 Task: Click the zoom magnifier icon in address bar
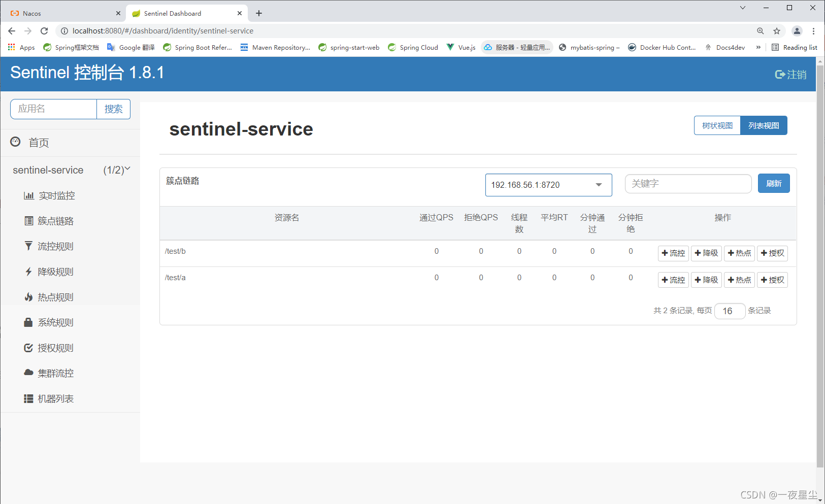(x=761, y=31)
